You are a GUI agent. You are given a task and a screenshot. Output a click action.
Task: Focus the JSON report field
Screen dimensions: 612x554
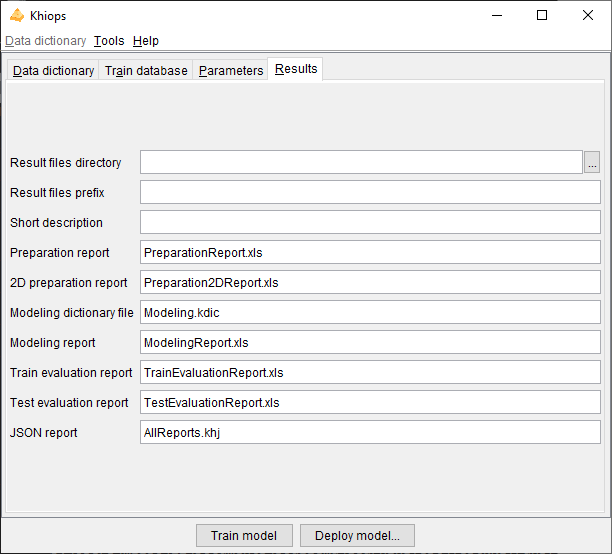370,432
